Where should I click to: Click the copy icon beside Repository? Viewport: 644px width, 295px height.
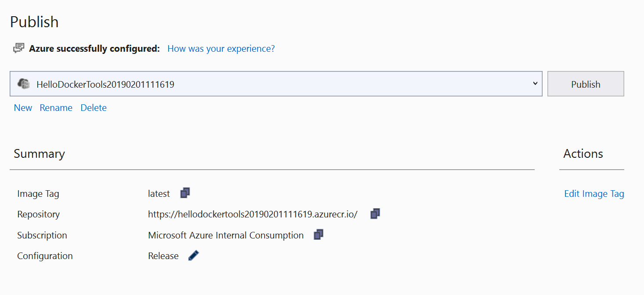[374, 213]
